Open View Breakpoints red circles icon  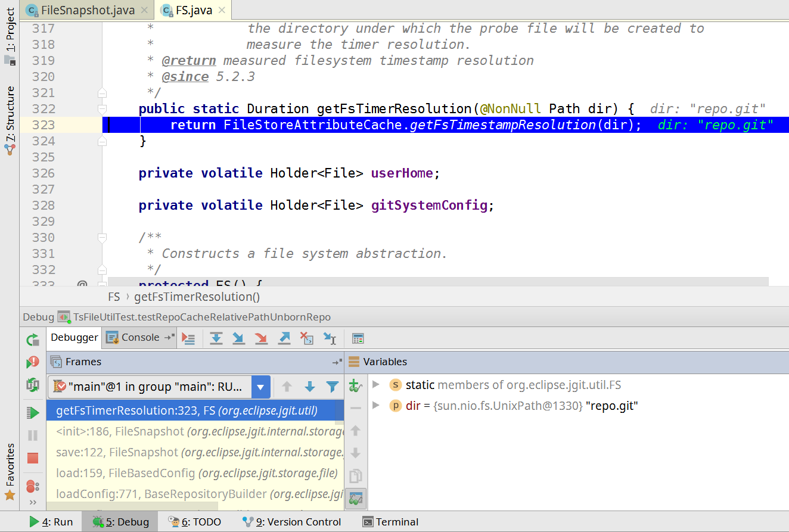[x=33, y=486]
